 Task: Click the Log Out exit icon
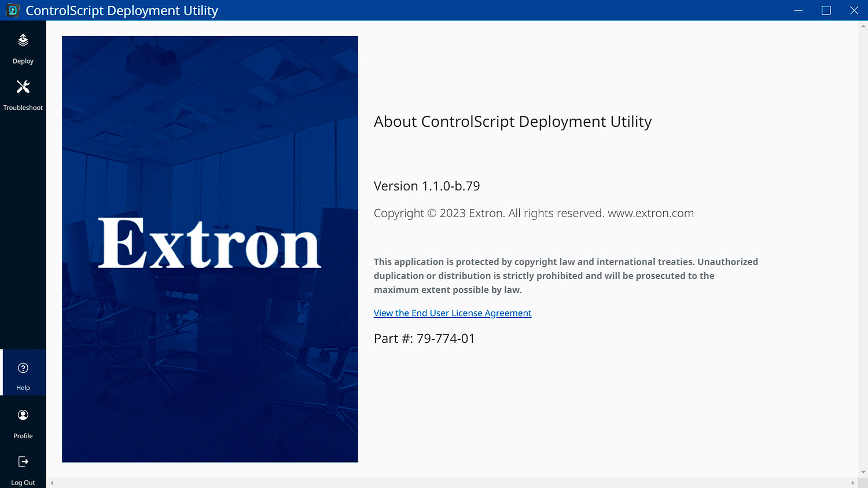point(23,461)
